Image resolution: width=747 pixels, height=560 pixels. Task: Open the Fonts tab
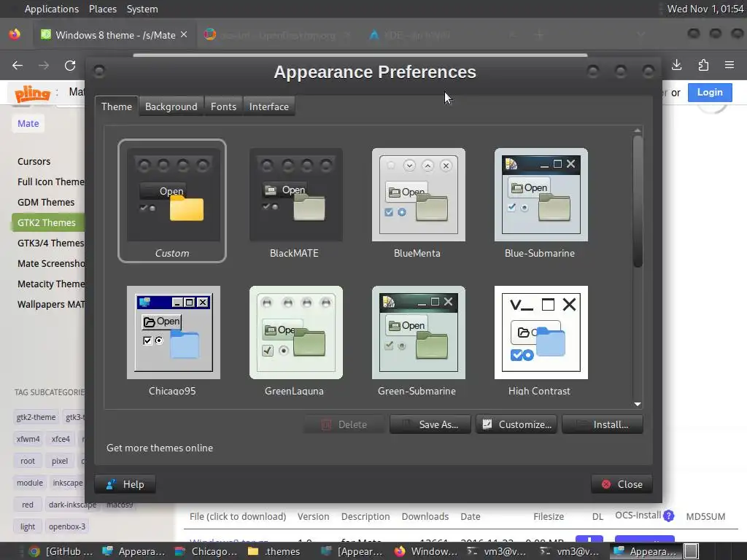pos(223,106)
